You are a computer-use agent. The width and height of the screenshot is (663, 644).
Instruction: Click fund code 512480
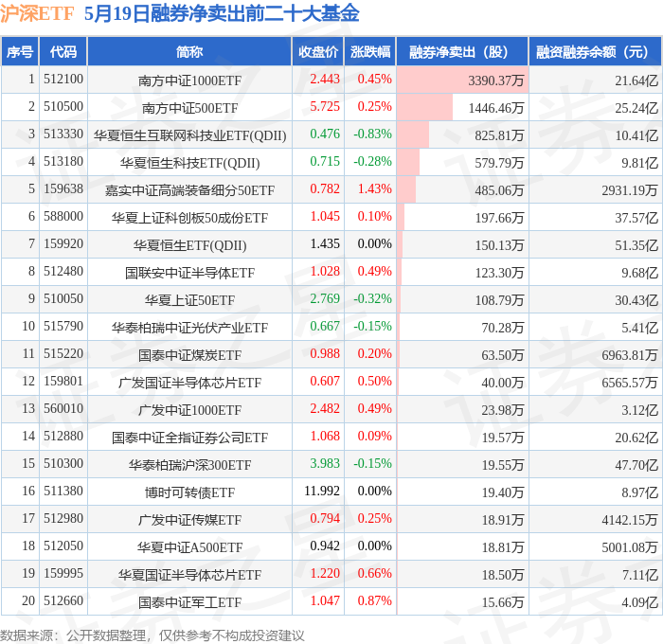(x=63, y=272)
